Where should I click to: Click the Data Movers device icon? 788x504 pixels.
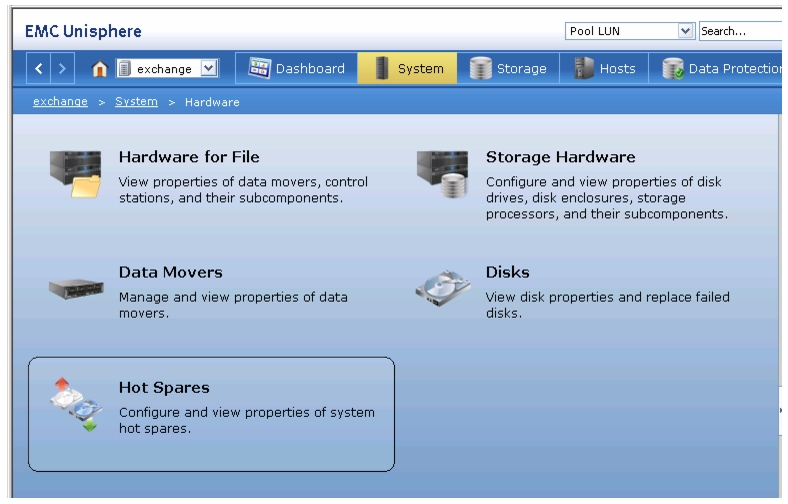76,289
